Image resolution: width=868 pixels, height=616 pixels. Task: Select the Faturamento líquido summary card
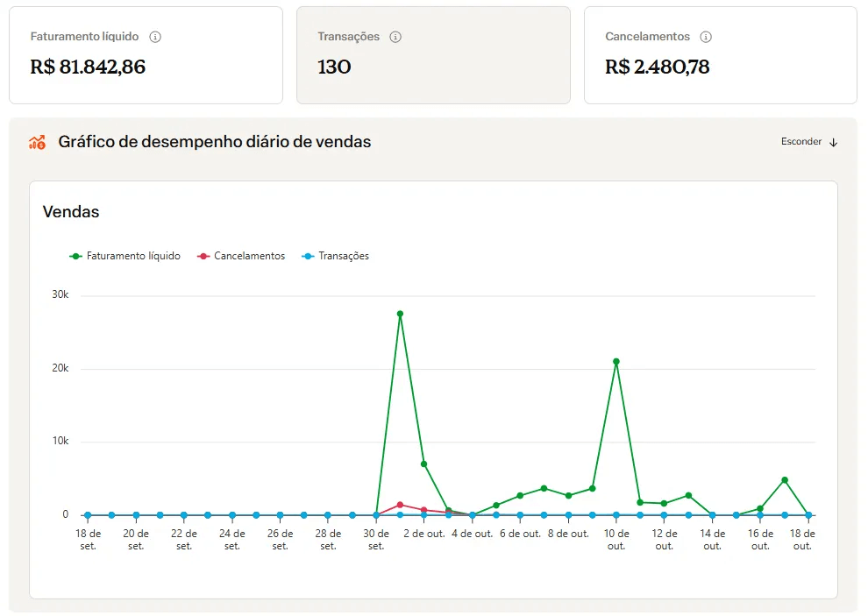[146, 55]
